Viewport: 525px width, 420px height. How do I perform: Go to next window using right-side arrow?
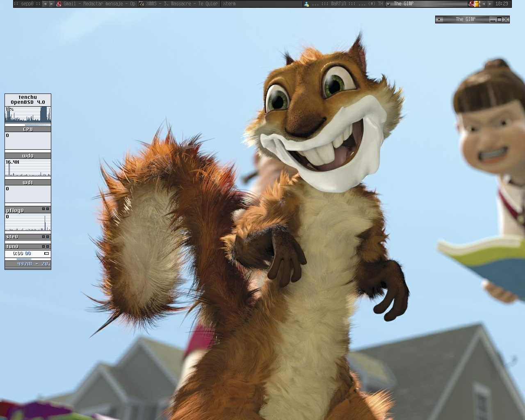[490, 4]
